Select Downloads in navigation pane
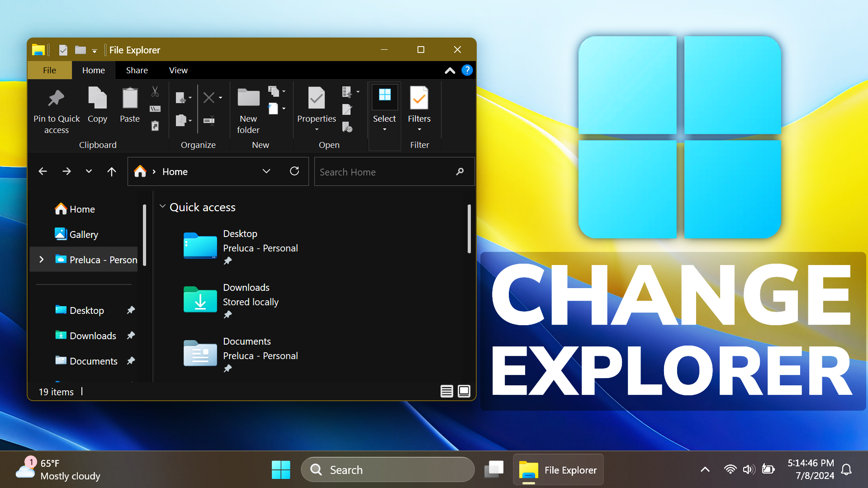The width and height of the screenshot is (868, 488). [93, 336]
